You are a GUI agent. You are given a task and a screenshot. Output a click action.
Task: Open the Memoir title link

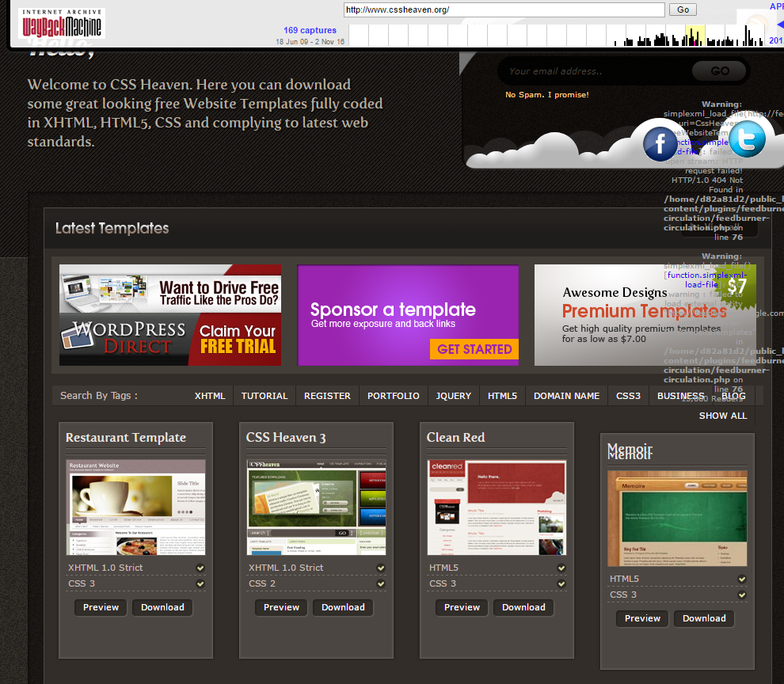(x=630, y=450)
